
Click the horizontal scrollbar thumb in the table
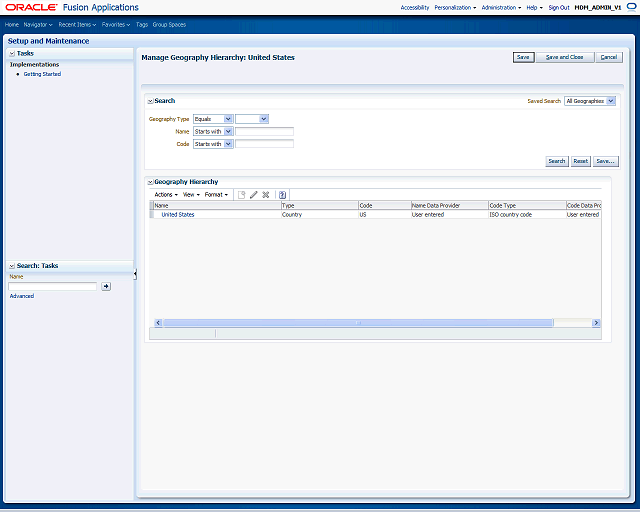(358, 323)
